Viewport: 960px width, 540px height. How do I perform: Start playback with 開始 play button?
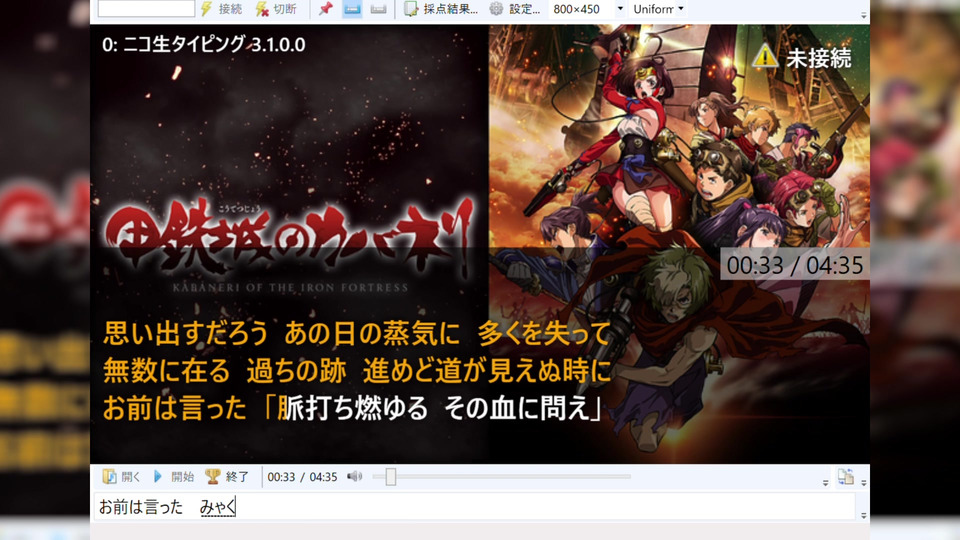click(x=174, y=476)
